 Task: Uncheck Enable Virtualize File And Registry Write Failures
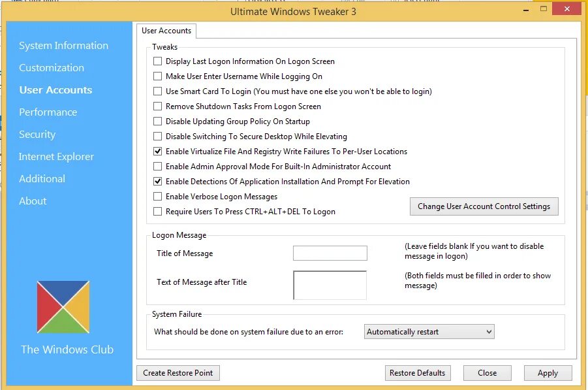tap(157, 152)
